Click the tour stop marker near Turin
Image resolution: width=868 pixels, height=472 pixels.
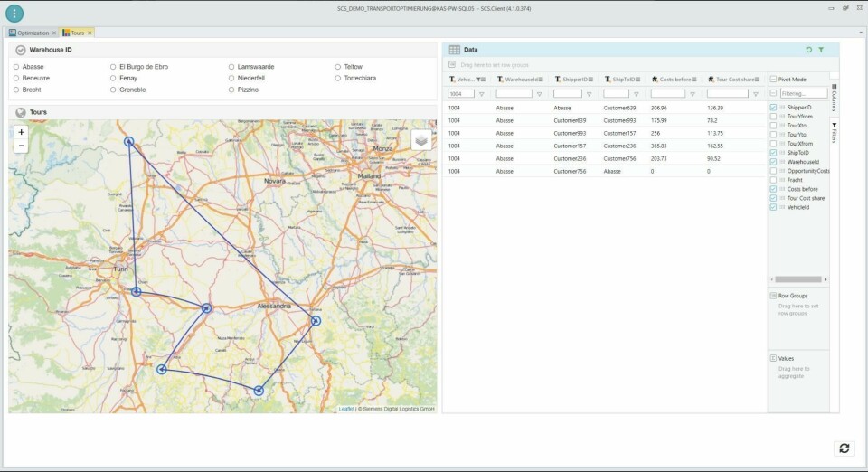tap(136, 291)
